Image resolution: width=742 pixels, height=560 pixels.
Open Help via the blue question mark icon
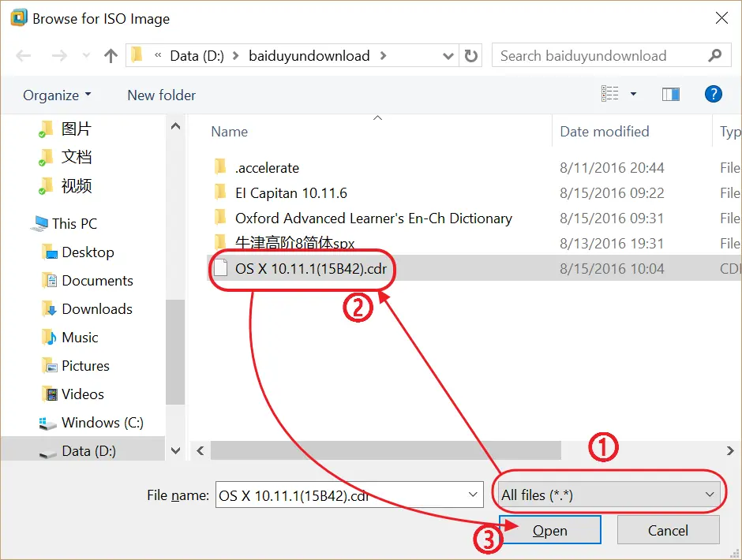[713, 94]
